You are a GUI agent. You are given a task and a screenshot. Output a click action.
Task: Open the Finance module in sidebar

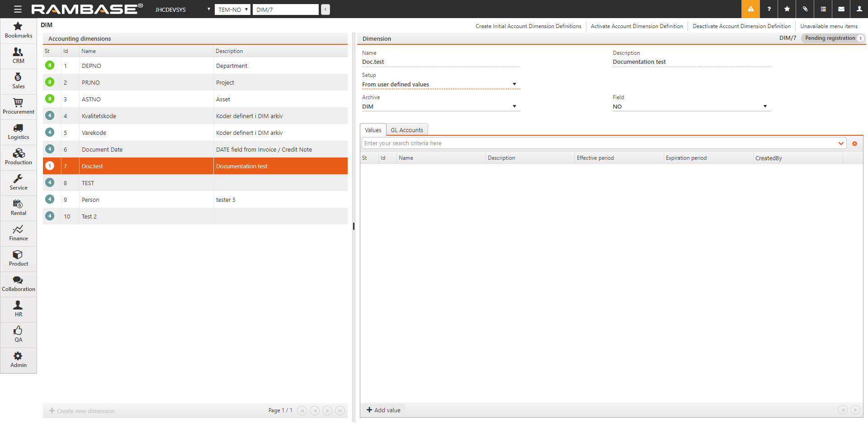coord(19,233)
